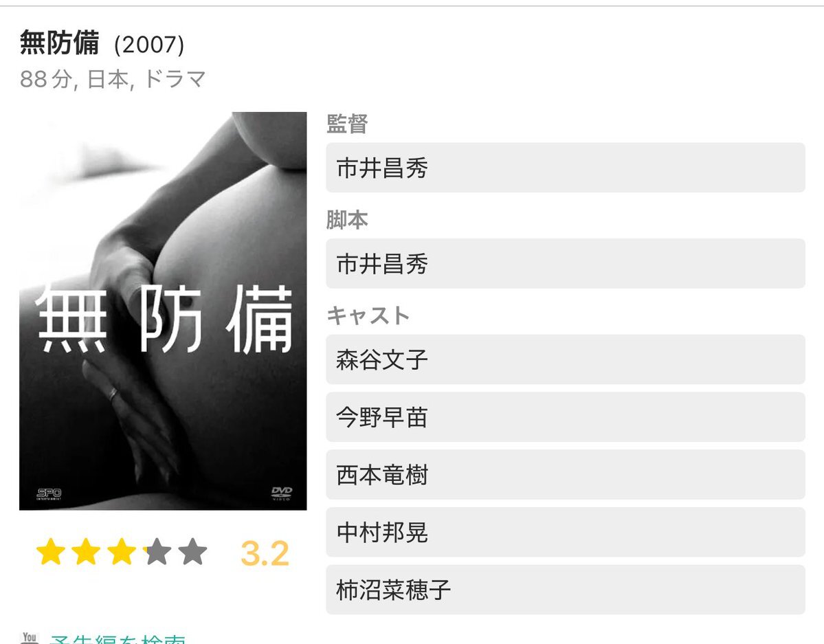This screenshot has height=644, width=824.
Task: Click the 無防備 movie poster thumbnail
Action: 163,311
